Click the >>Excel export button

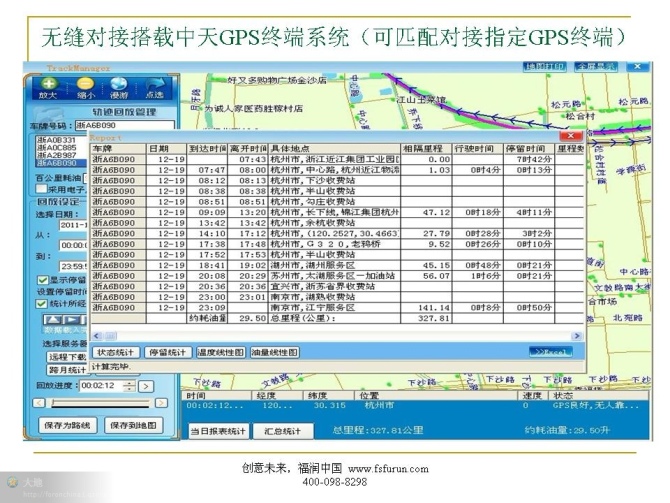tap(551, 352)
